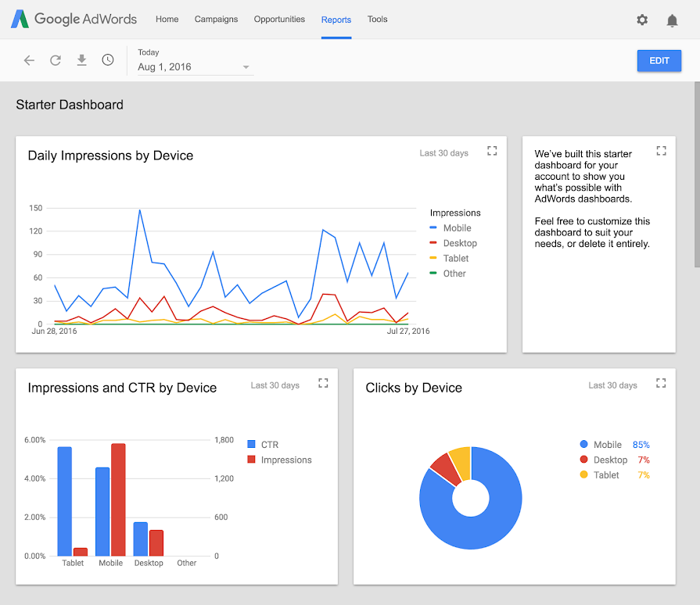Refresh the dashboard with reload icon
Screen dimensions: 700x605
coord(56,60)
